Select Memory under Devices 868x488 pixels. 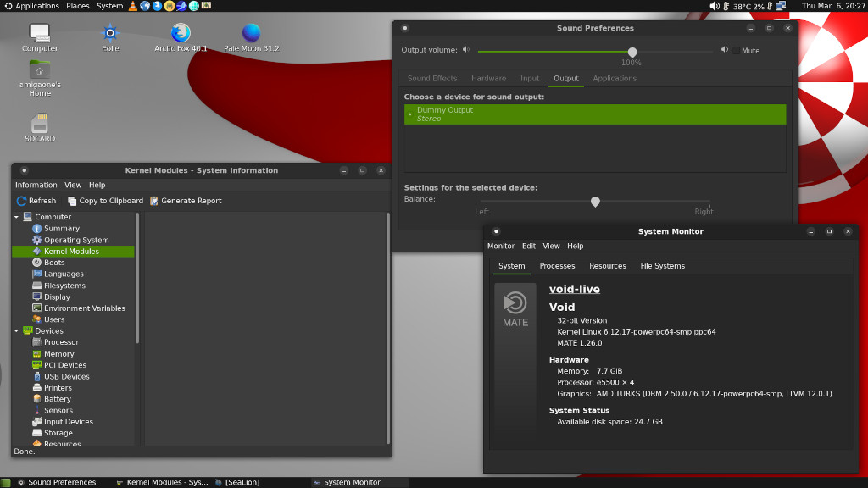click(58, 354)
